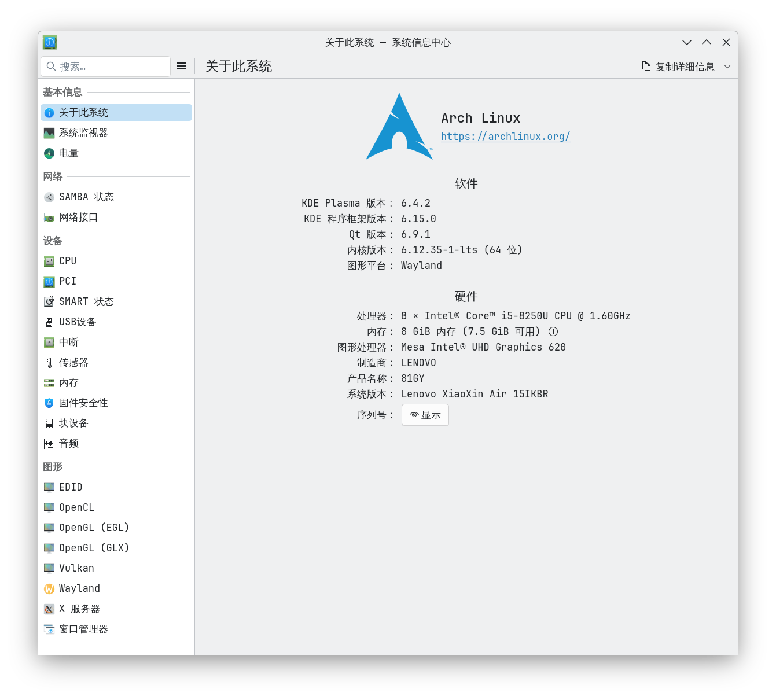The width and height of the screenshot is (776, 700).
Task: Click the Wayland icon in the sidebar
Action: (49, 589)
